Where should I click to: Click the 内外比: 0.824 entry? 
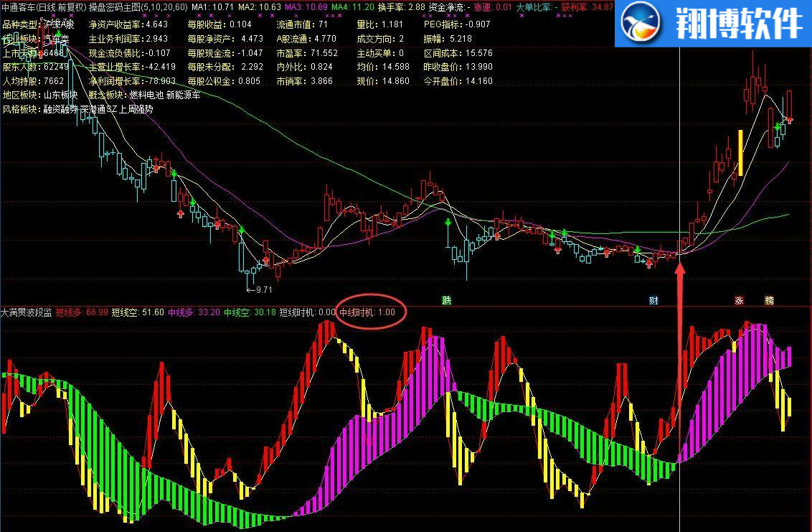304,66
